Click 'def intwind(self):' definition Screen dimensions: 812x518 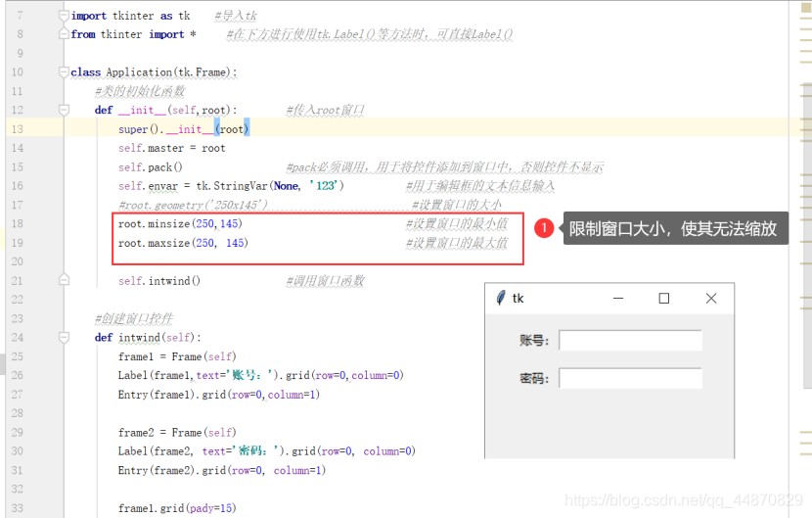tap(148, 338)
